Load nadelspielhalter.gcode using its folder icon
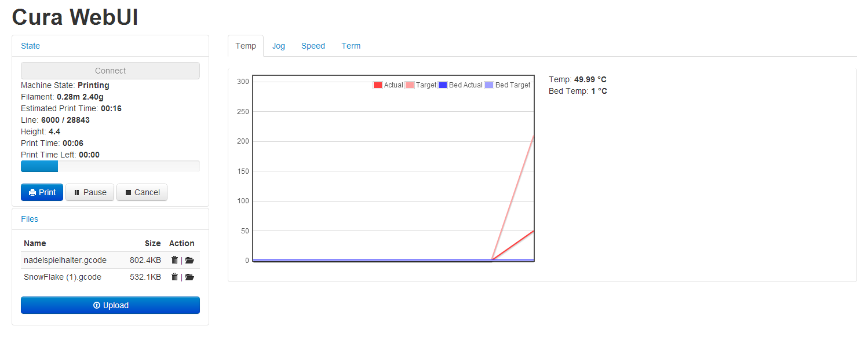The width and height of the screenshot is (868, 355). pos(189,261)
